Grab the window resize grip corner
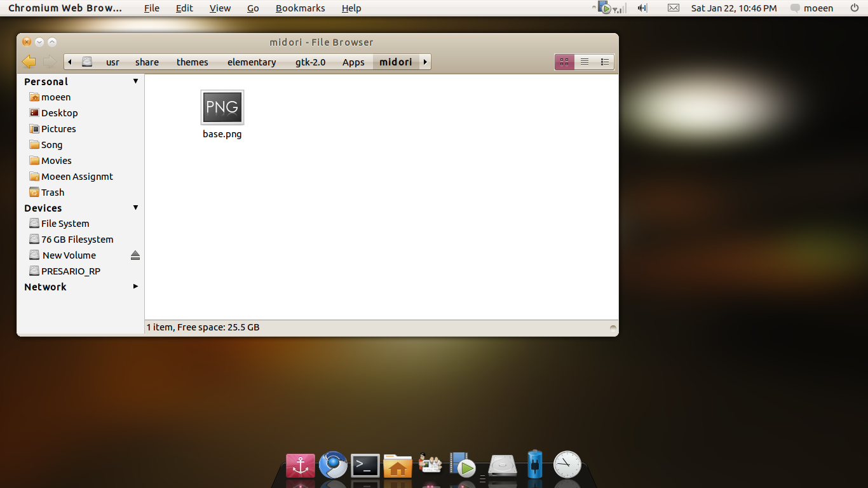This screenshot has width=868, height=488. click(613, 329)
